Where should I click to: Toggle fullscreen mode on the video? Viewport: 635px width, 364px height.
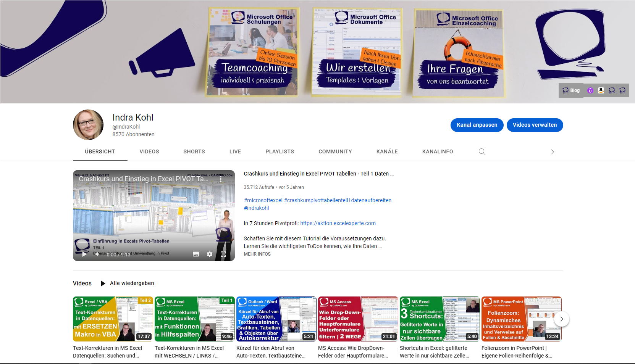pyautogui.click(x=223, y=254)
